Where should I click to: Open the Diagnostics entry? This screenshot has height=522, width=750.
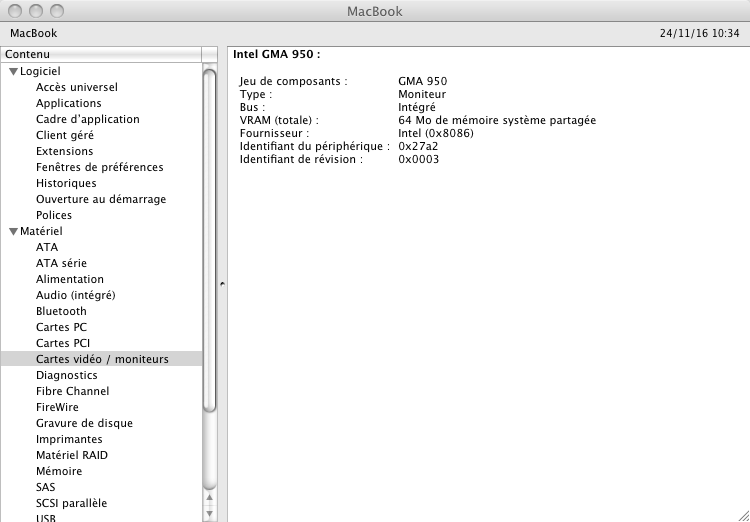pos(66,375)
